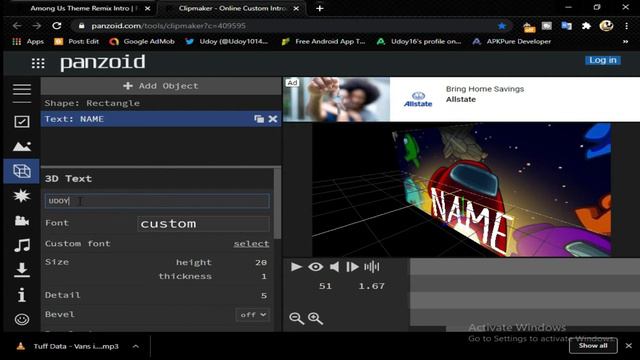Go forward in browser

point(37,26)
